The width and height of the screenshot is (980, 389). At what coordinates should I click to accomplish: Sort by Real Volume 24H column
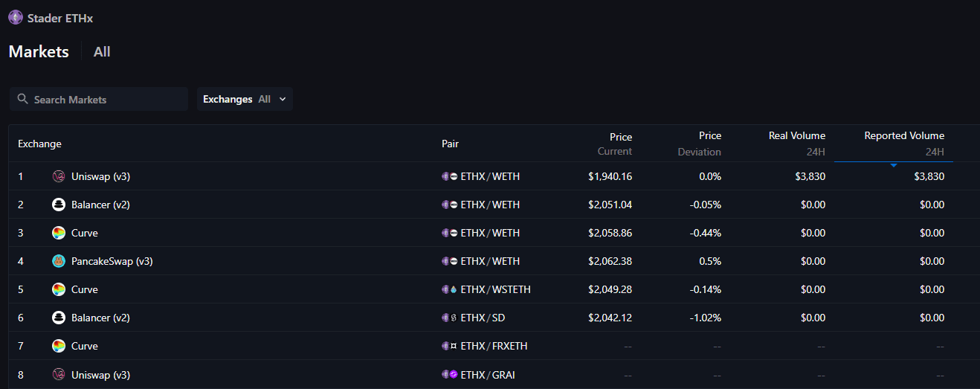point(796,144)
